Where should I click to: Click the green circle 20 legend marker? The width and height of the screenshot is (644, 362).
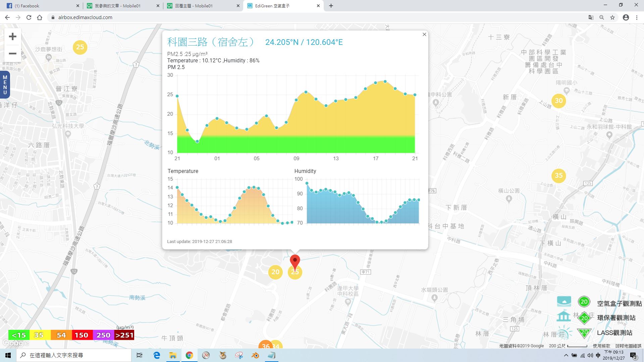click(x=584, y=302)
